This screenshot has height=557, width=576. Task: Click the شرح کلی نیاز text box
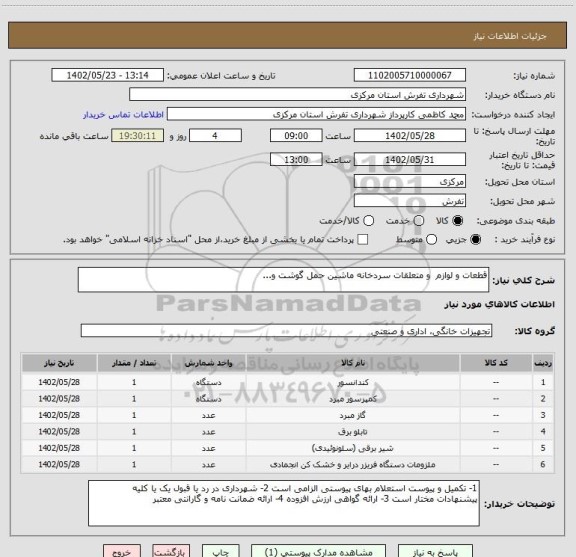pos(283,280)
